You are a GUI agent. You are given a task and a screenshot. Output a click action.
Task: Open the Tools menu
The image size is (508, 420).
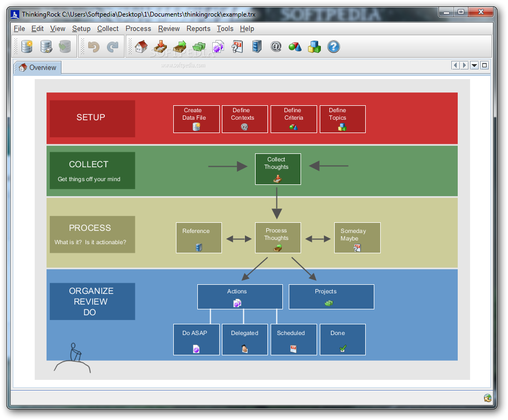[x=225, y=28]
